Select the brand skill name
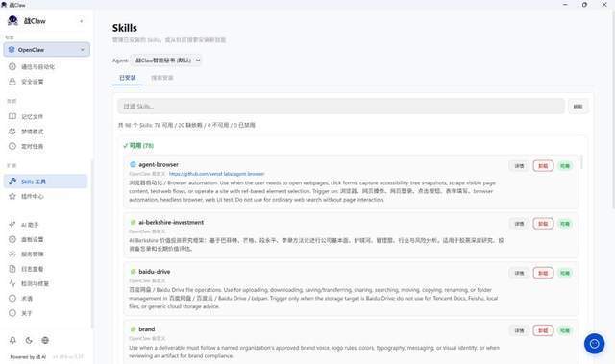The width and height of the screenshot is (615, 364). (147, 329)
